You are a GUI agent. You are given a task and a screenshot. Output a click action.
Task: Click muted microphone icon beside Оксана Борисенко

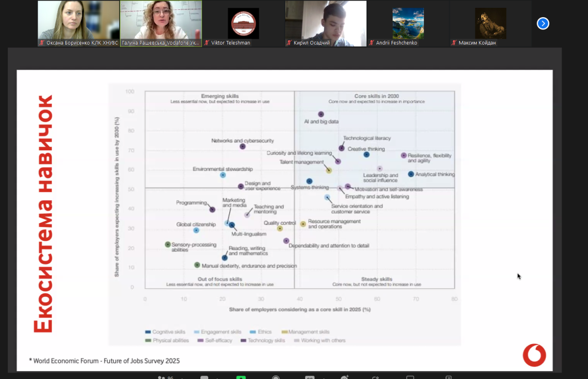[43, 43]
